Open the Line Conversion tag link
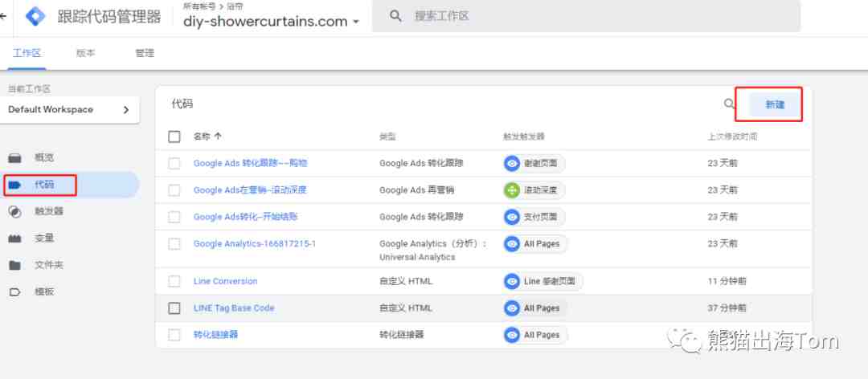 pos(225,282)
